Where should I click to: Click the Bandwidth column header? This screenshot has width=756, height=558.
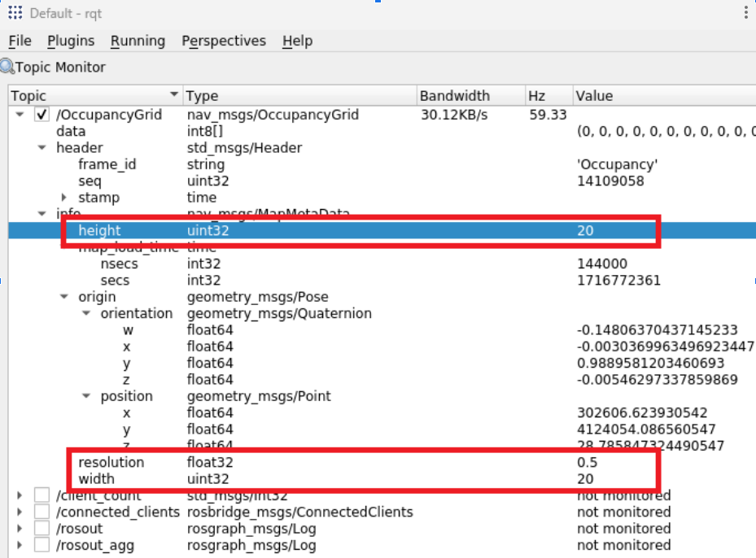(454, 96)
